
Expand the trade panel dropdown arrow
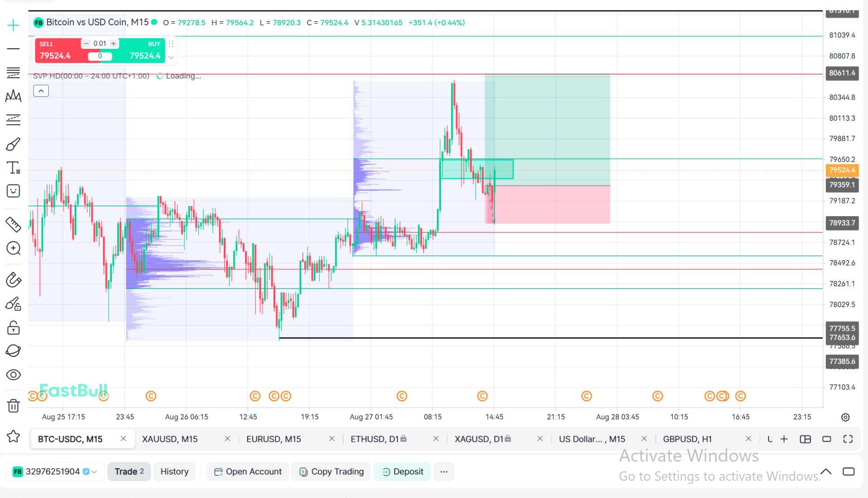[171, 57]
